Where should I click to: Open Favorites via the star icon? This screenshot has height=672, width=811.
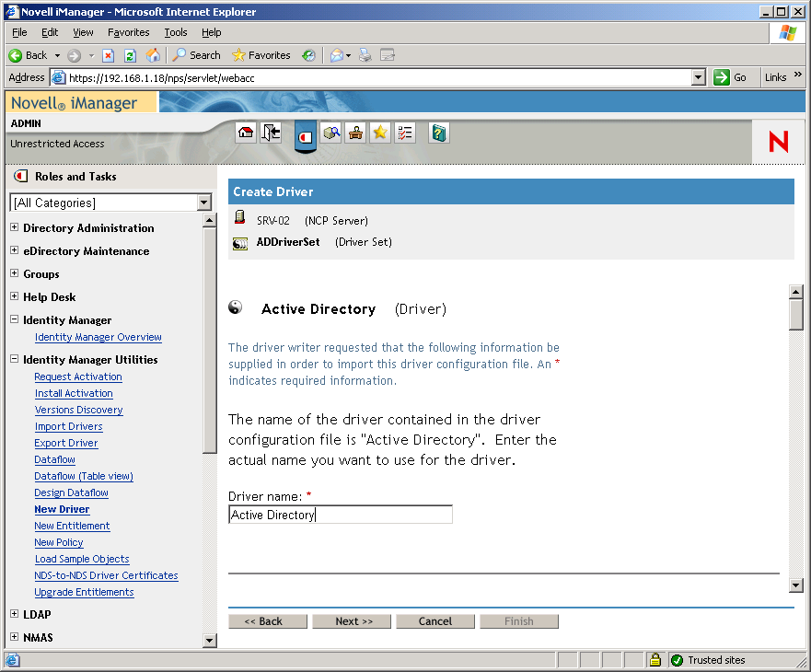(379, 133)
